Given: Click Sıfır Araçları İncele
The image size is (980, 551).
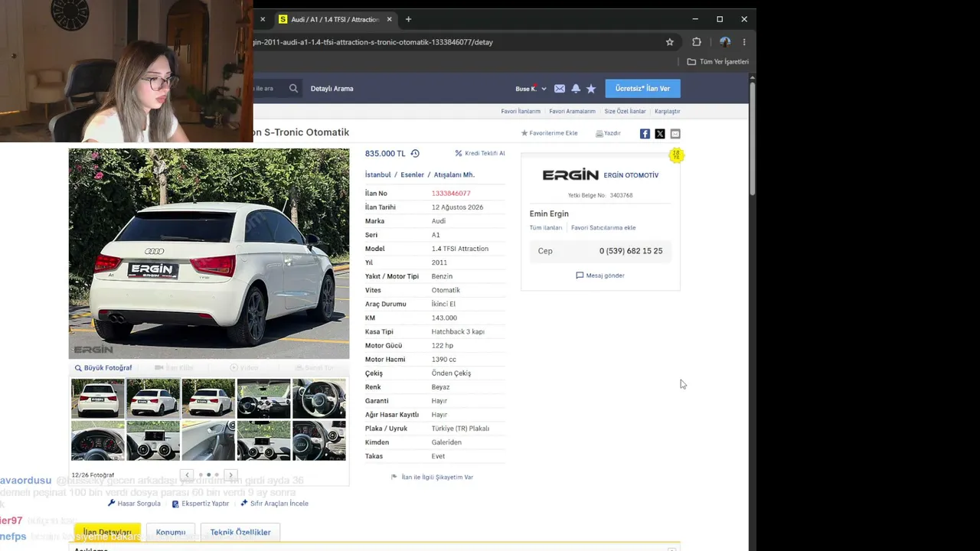Looking at the screenshot, I should (274, 504).
